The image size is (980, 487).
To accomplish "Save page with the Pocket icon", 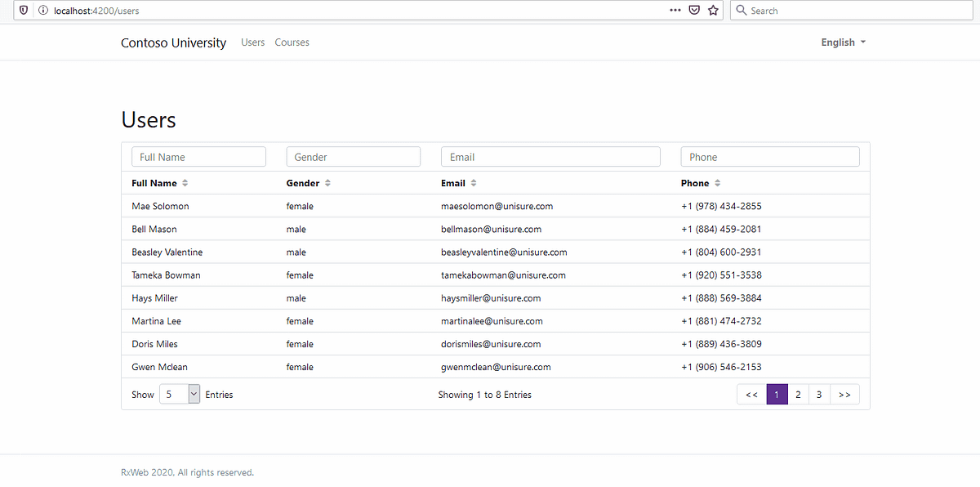I will [x=694, y=10].
